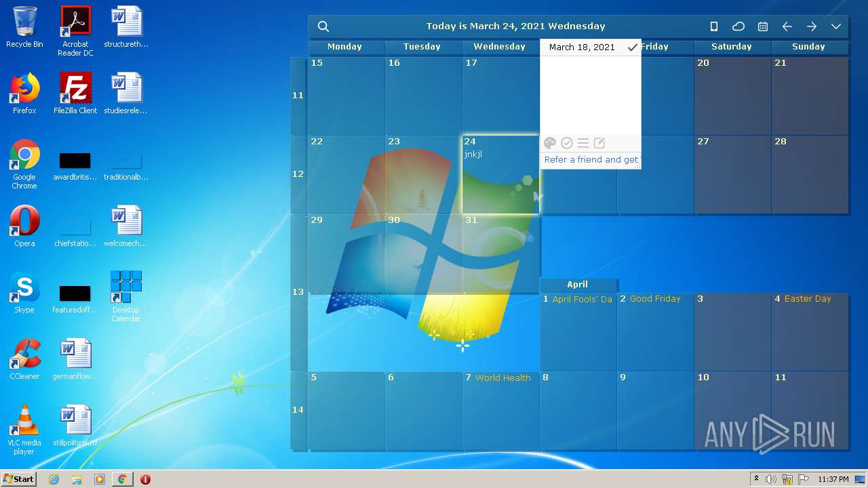Select April 7 World Health cell
This screenshot has width=868, height=488.
pos(501,410)
